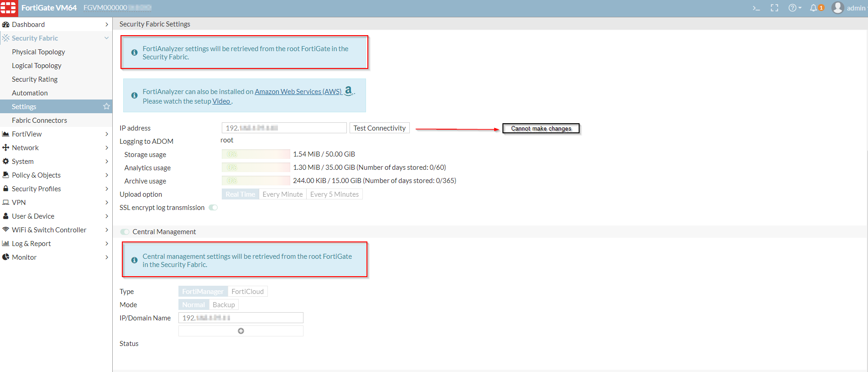
Task: Click the plus icon under IP/Domain Name
Action: [x=241, y=331]
